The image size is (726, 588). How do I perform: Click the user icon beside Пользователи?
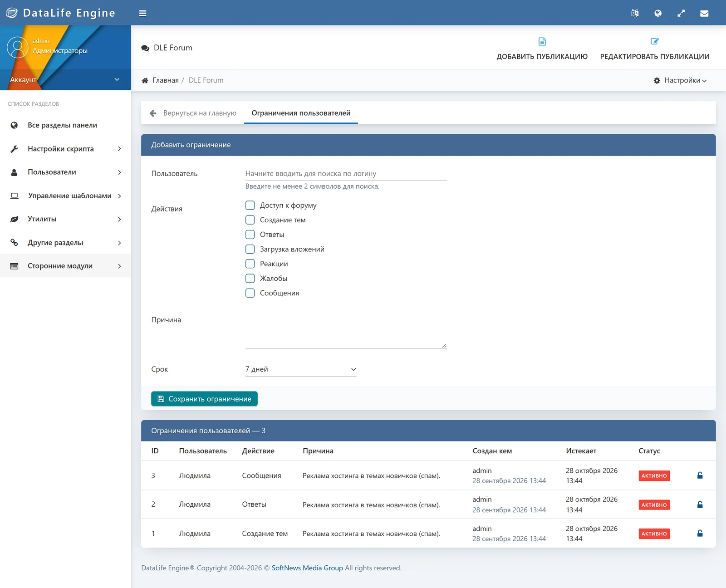[14, 172]
